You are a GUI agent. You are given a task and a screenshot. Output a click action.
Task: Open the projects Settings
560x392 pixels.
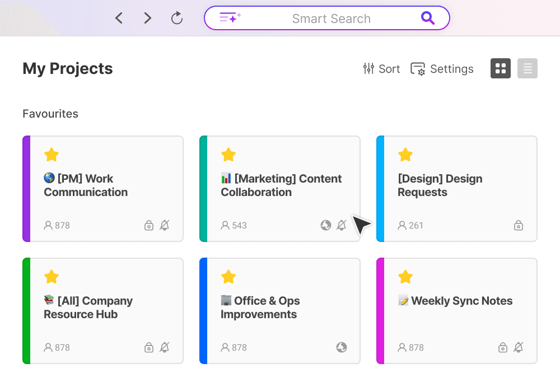point(442,68)
